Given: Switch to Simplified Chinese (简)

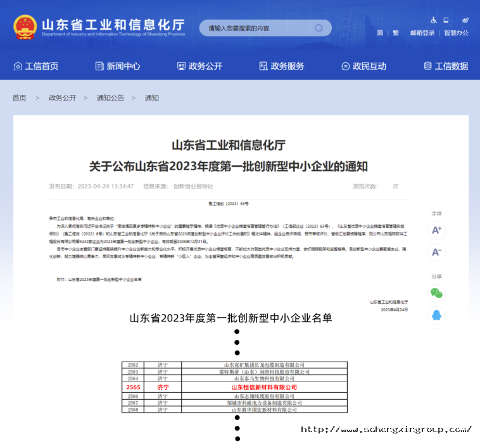Looking at the screenshot, I should (380, 33).
